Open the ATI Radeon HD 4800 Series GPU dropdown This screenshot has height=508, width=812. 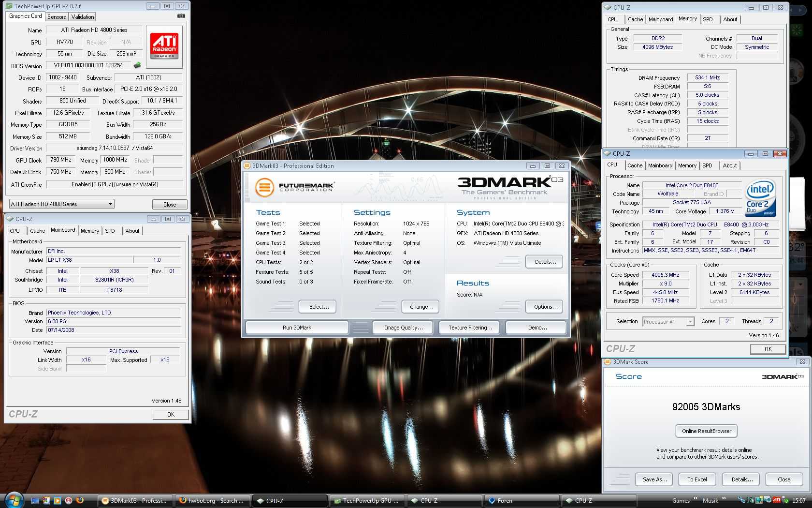point(62,204)
